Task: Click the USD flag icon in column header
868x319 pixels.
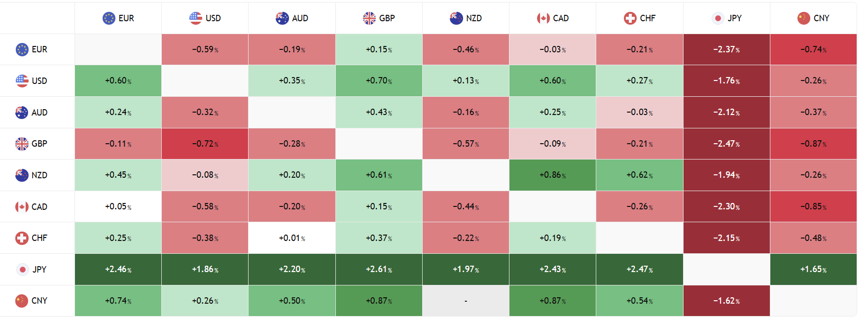Action: pos(196,18)
